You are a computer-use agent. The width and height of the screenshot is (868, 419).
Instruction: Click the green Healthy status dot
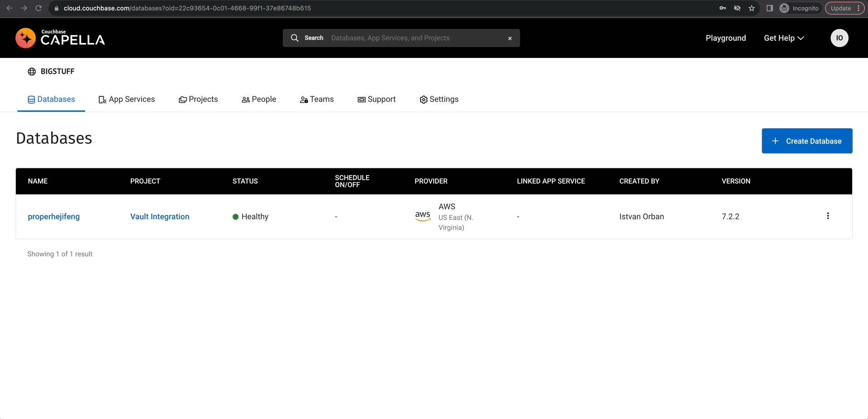tap(235, 217)
